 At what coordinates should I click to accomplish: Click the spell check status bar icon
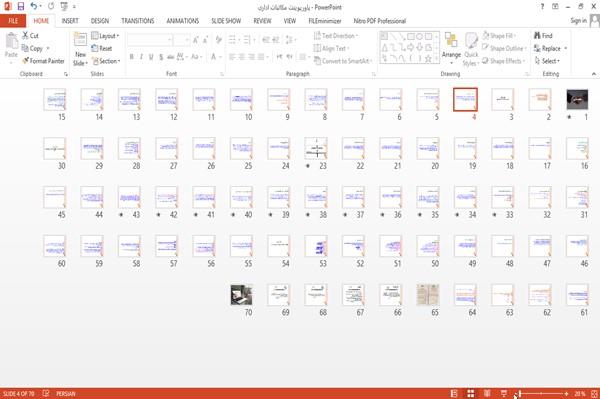pos(46,393)
